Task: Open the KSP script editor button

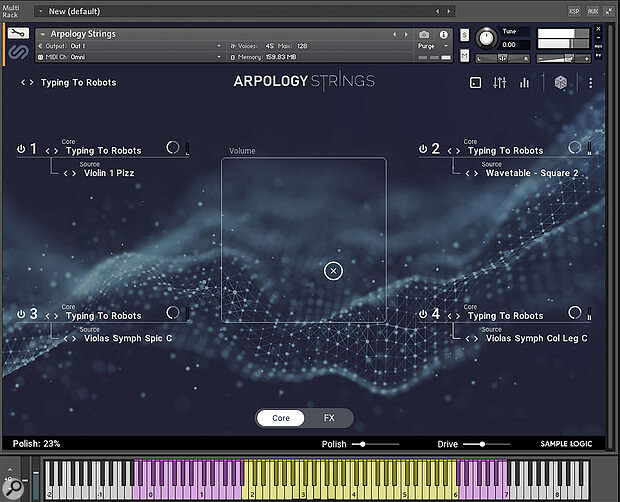Action: [574, 11]
